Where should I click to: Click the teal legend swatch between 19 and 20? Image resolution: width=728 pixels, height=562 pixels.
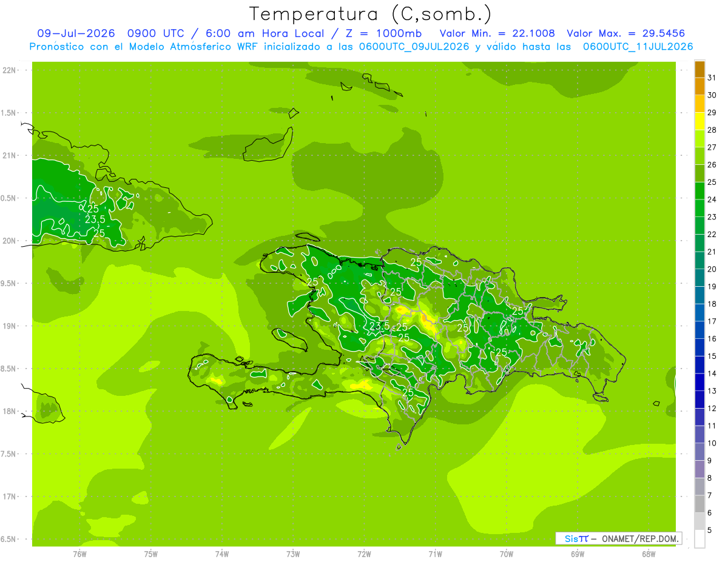pyautogui.click(x=699, y=278)
